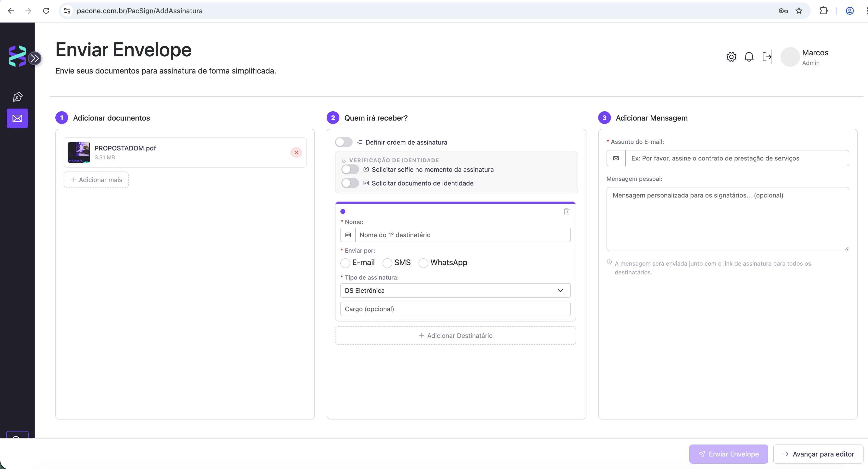Click Adicionar mais button
This screenshot has width=868, height=469.
point(96,180)
